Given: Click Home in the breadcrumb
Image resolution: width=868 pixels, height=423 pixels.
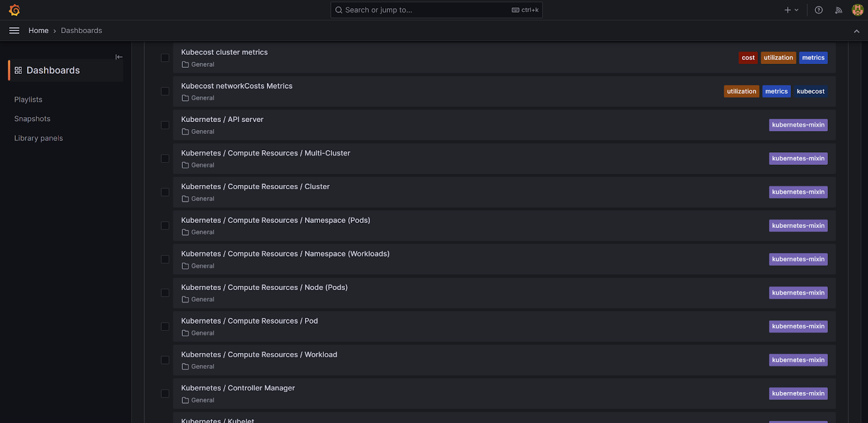Looking at the screenshot, I should click(39, 30).
